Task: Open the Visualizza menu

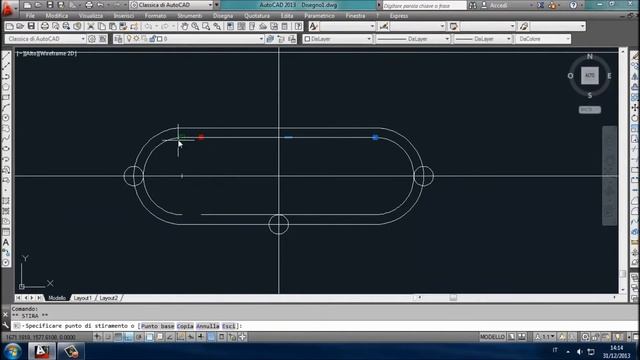Action: (x=91, y=16)
